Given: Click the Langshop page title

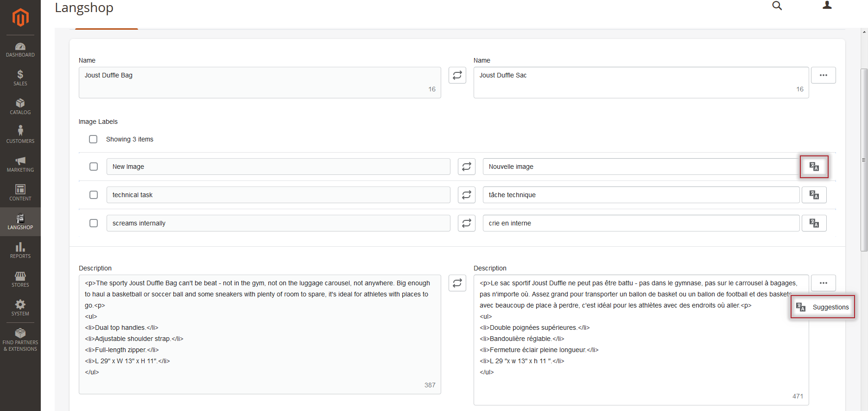Looking at the screenshot, I should tap(84, 7).
